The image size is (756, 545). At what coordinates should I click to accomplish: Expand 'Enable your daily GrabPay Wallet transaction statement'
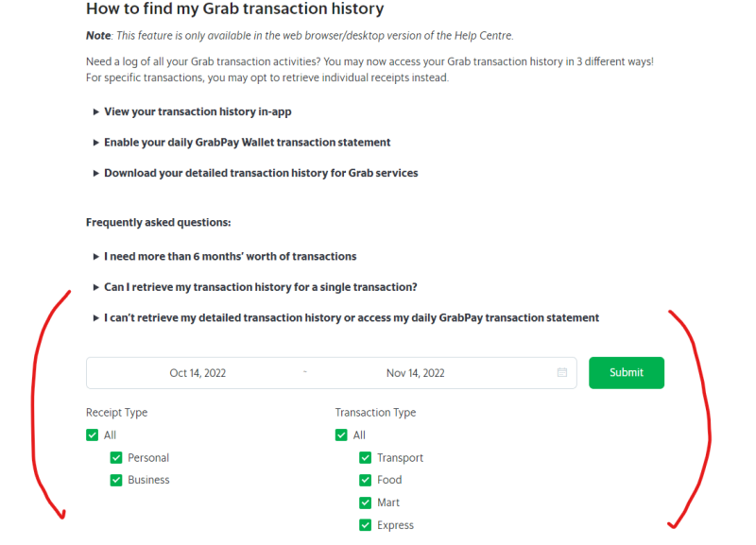coord(247,143)
